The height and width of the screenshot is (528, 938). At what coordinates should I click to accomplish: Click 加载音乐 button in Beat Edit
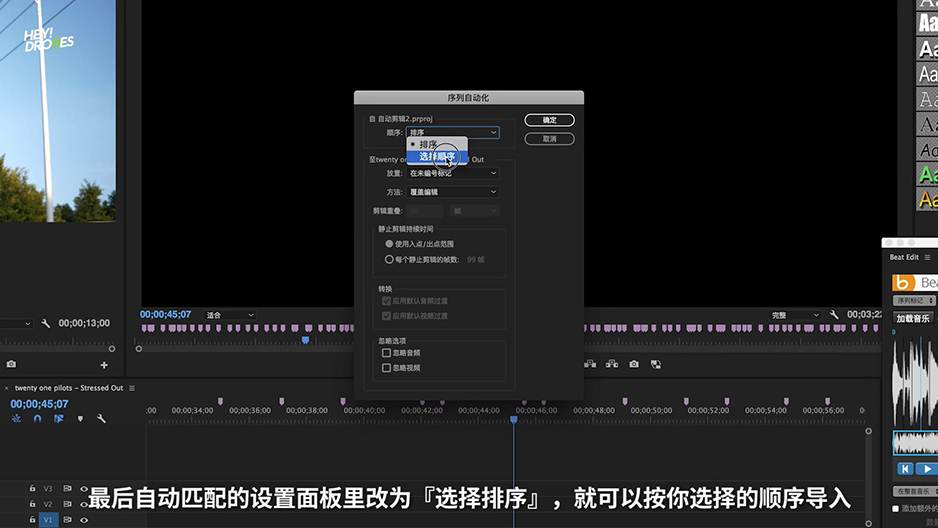pos(913,319)
